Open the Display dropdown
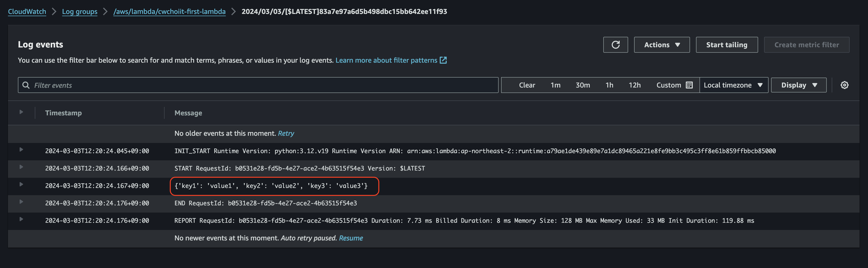Screen dimensions: 868x268 (798, 85)
